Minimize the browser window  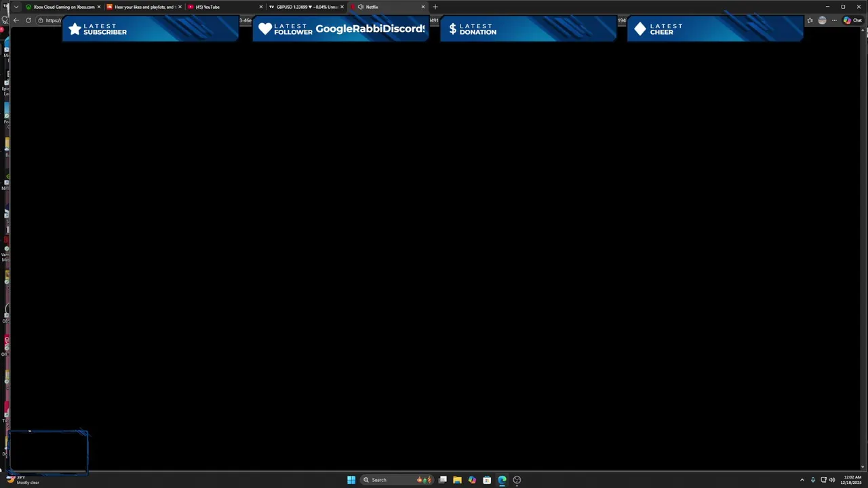[x=827, y=7]
